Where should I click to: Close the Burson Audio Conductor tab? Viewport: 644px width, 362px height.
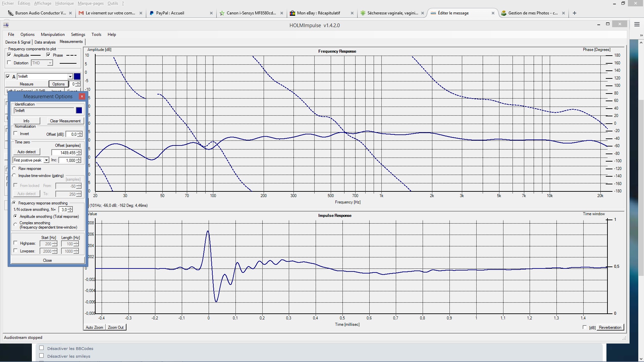coord(70,13)
